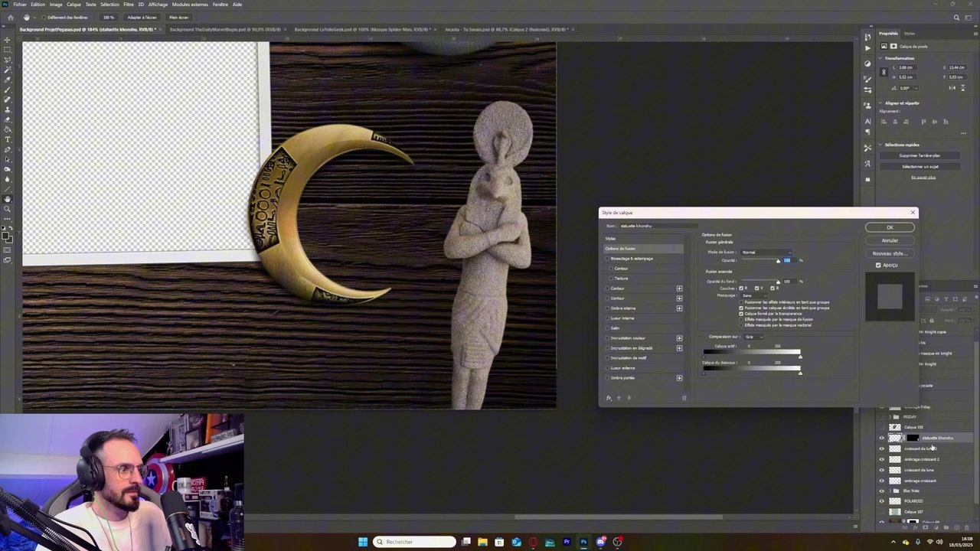Click the Nom field with statuette khonshu
The image size is (980, 551).
pyautogui.click(x=658, y=226)
